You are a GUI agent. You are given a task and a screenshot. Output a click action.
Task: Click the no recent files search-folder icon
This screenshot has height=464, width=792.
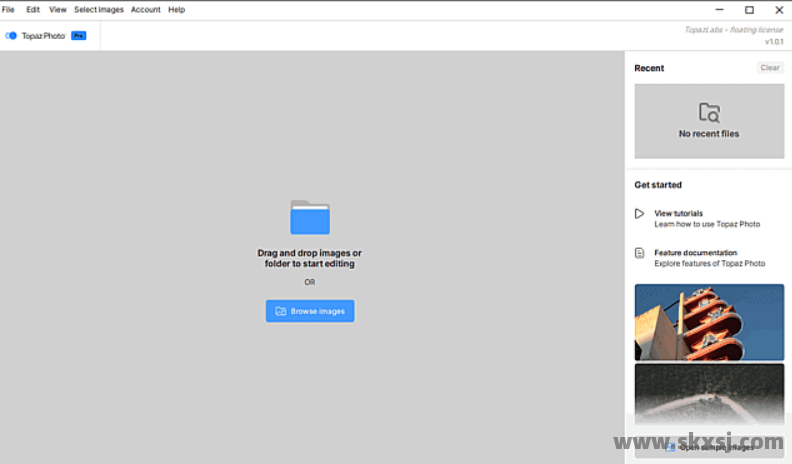pyautogui.click(x=709, y=112)
